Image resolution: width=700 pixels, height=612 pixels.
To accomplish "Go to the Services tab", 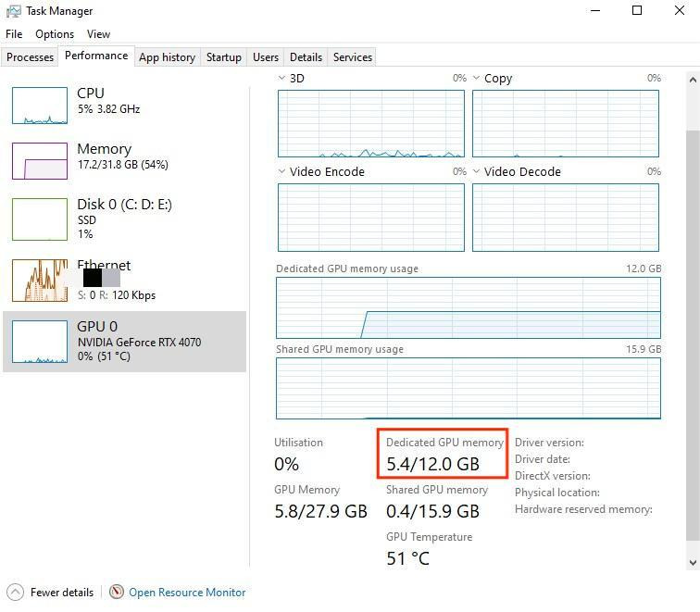I will pos(352,57).
